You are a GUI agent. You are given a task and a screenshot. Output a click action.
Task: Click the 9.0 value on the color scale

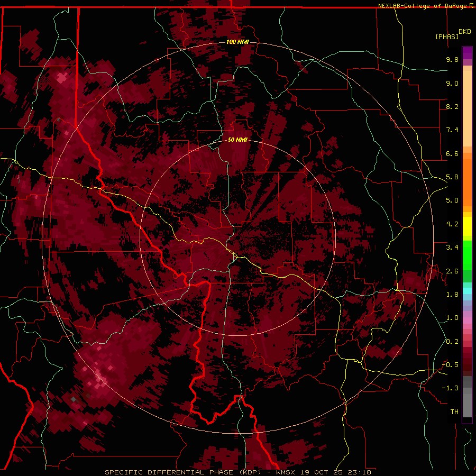(x=452, y=83)
